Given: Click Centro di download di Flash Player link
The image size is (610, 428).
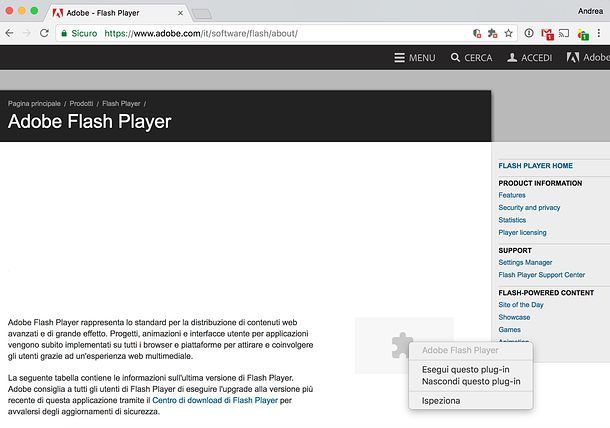Looking at the screenshot, I should (x=215, y=400).
